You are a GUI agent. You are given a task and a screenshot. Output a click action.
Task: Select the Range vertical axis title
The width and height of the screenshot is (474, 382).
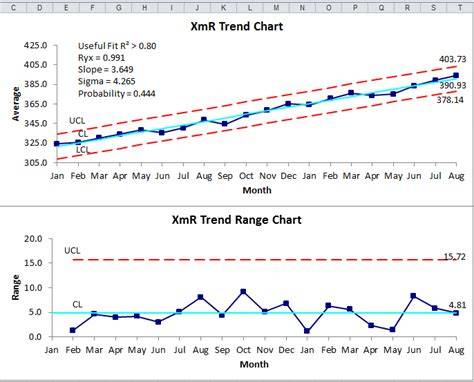[15, 287]
